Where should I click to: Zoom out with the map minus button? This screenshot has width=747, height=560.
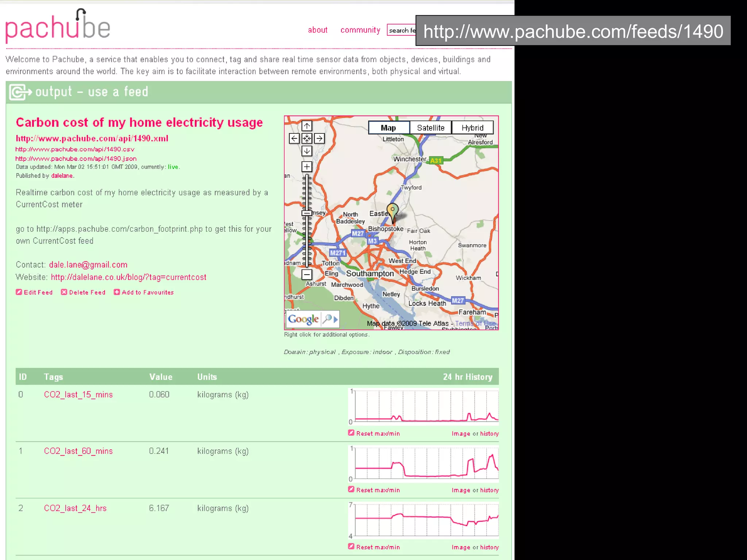pyautogui.click(x=307, y=274)
